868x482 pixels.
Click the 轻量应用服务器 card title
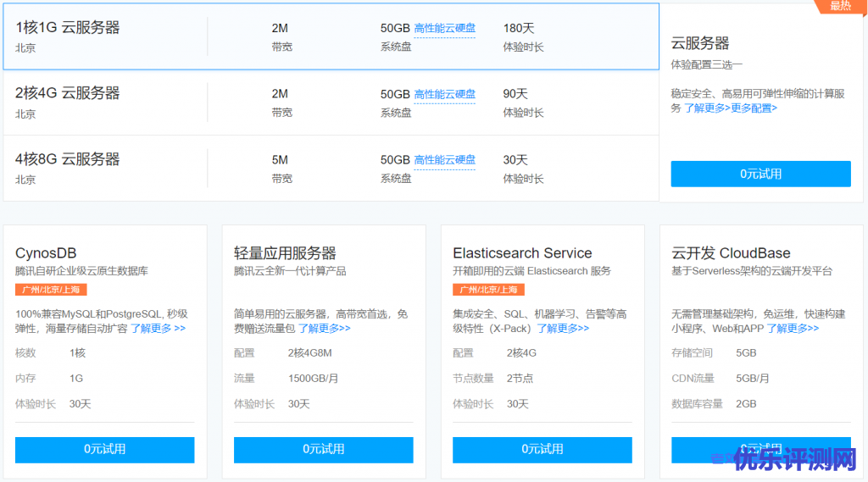tap(285, 253)
